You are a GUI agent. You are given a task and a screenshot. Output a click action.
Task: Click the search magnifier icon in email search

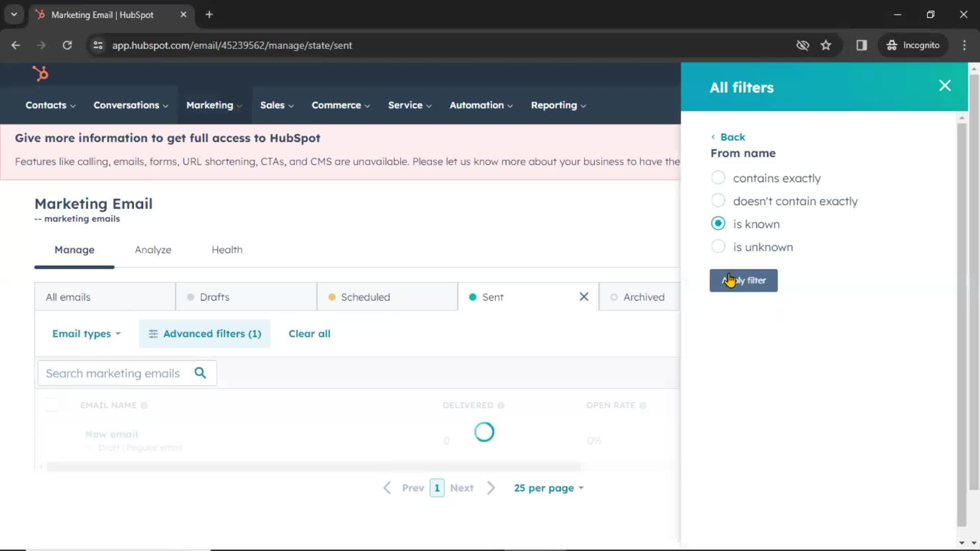pyautogui.click(x=201, y=373)
